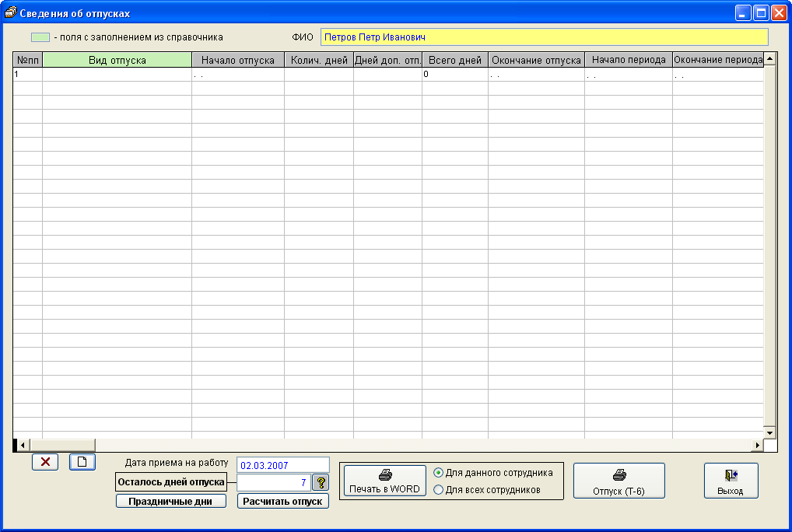Viewport: 792px width, 532px height.
Task: Click the yellow question mark help icon
Action: (x=321, y=483)
